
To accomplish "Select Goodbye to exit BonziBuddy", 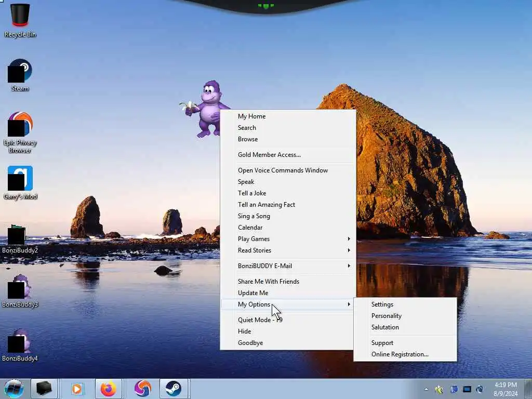I will pos(287,343).
